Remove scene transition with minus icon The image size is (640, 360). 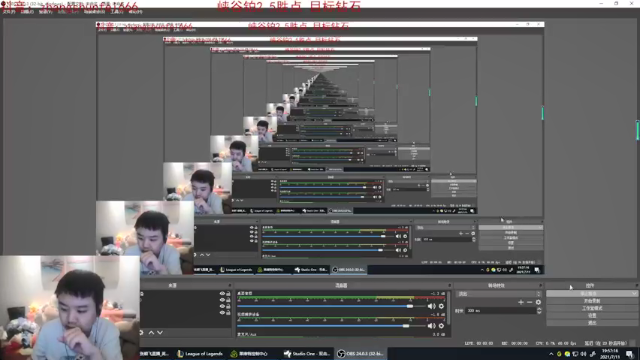pos(530,302)
